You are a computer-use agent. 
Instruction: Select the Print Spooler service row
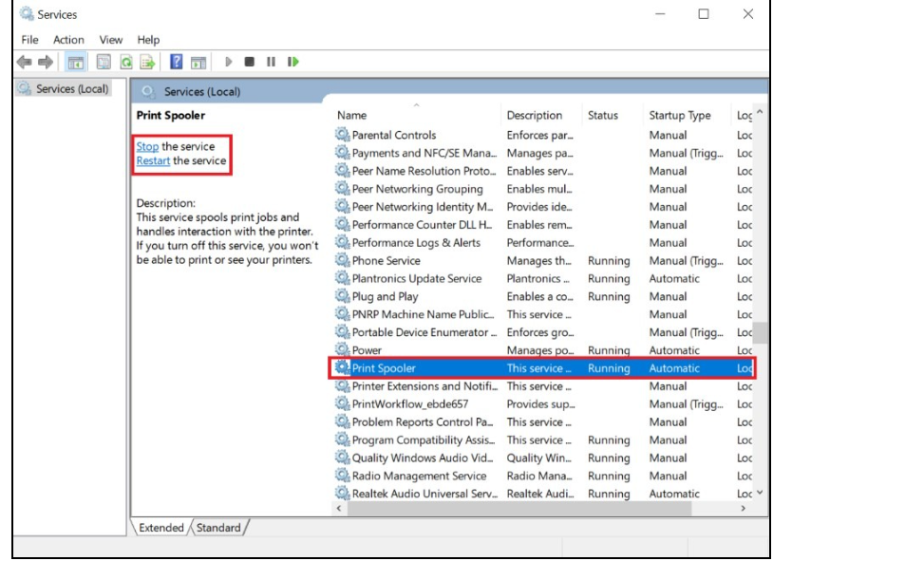(543, 367)
